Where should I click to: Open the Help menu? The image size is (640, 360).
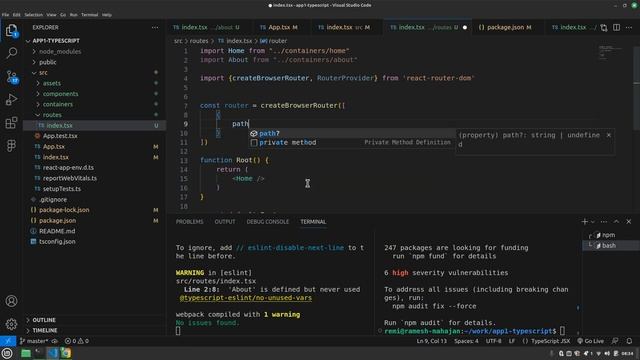click(x=107, y=15)
